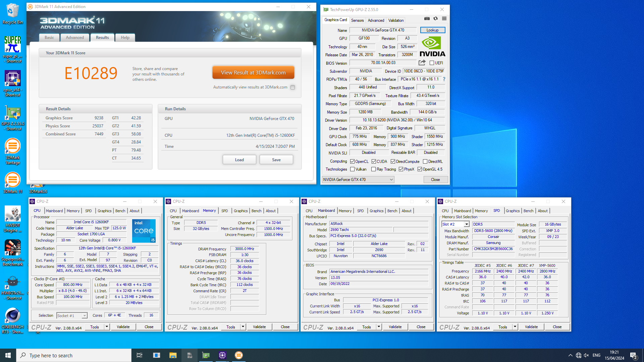Click Part Number CMK32GX5M2B5600C36
The width and height of the screenshot is (644, 362).
[x=493, y=249]
